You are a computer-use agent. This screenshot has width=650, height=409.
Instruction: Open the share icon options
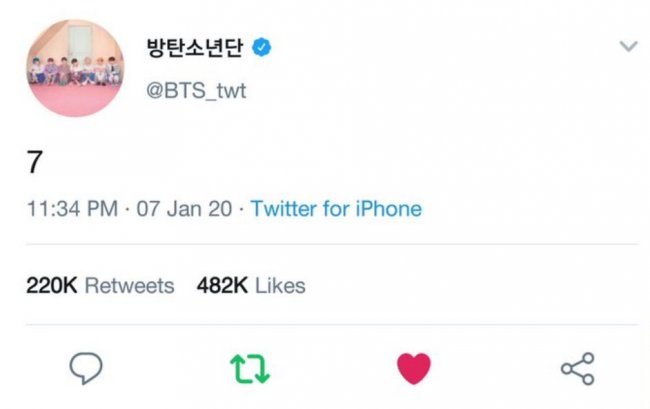pyautogui.click(x=577, y=368)
